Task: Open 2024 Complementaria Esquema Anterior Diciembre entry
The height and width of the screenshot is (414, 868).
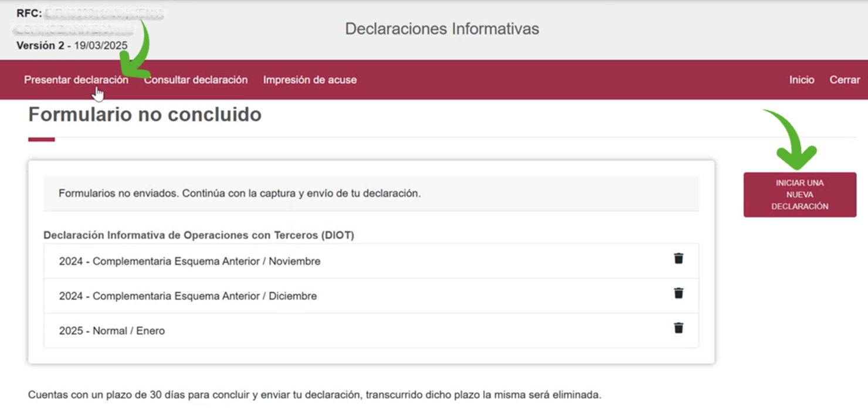Action: pos(188,296)
